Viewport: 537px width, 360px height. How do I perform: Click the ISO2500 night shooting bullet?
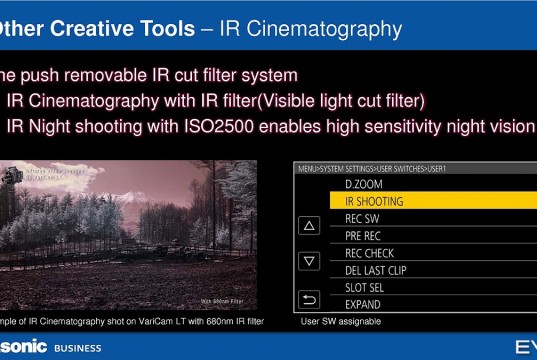click(271, 126)
